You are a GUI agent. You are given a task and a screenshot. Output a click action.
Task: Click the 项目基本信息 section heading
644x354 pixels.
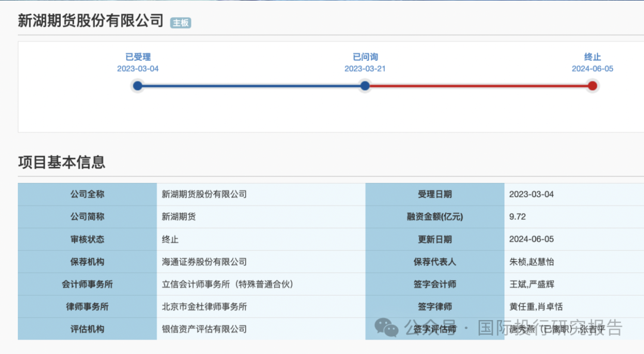pos(61,162)
